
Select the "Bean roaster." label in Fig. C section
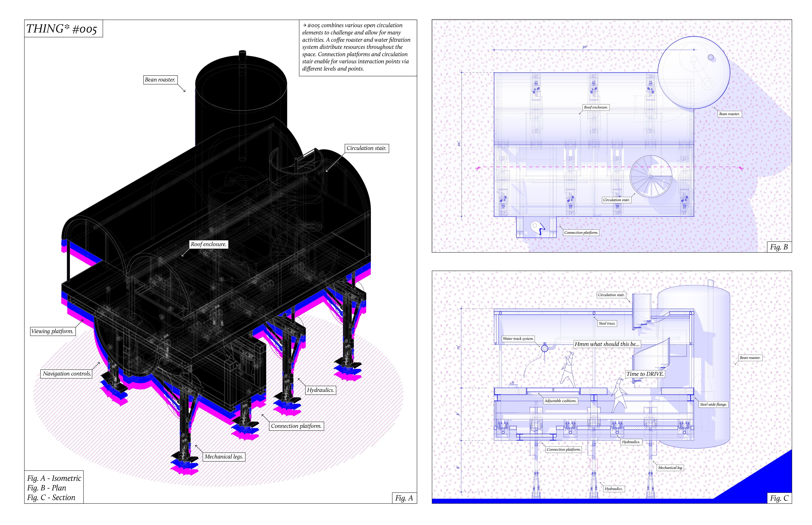tap(750, 358)
